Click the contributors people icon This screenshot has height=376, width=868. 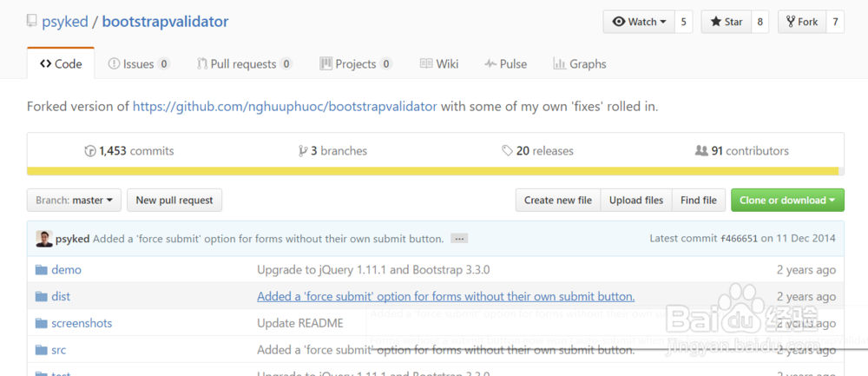pyautogui.click(x=701, y=150)
